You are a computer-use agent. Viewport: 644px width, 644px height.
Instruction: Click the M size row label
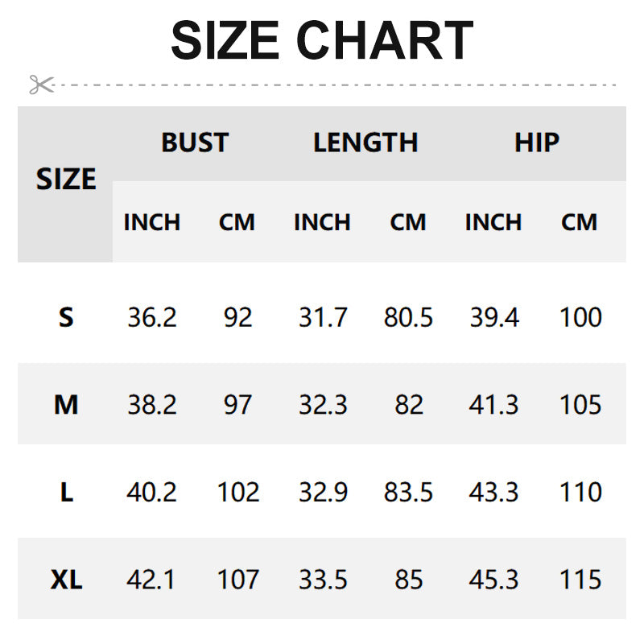pyautogui.click(x=66, y=404)
